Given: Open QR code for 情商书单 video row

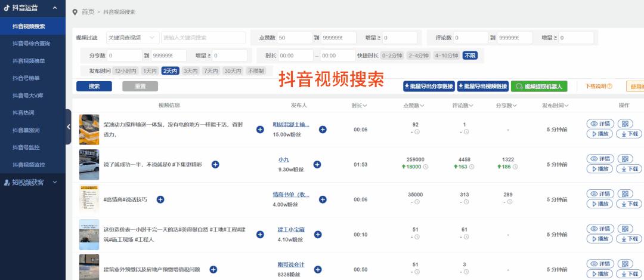Looking at the screenshot, I should (x=625, y=193).
